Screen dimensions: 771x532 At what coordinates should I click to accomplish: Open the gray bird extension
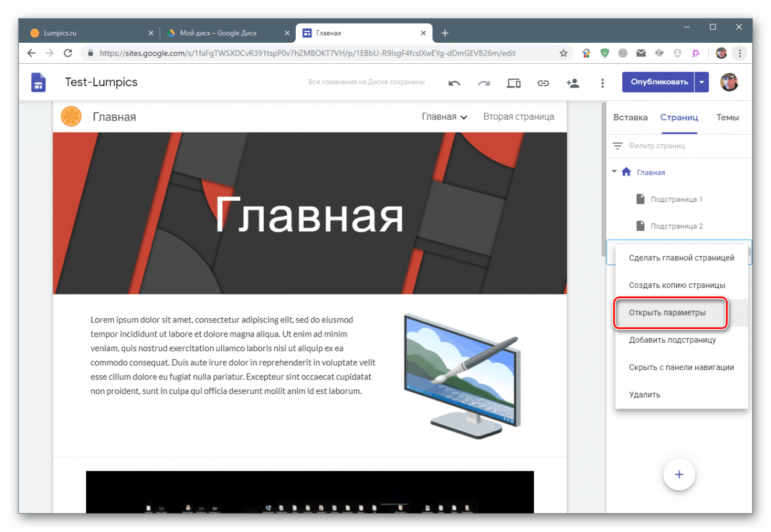click(x=660, y=53)
